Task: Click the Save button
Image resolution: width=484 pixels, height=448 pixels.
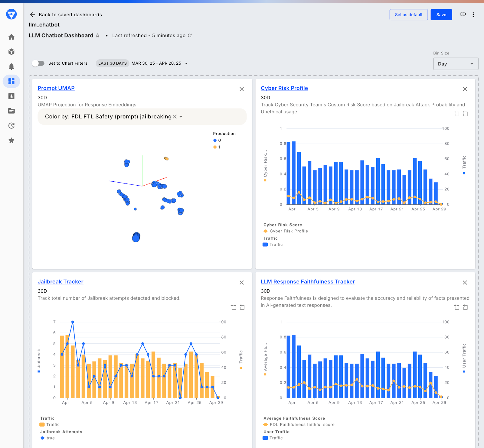Action: pyautogui.click(x=441, y=15)
